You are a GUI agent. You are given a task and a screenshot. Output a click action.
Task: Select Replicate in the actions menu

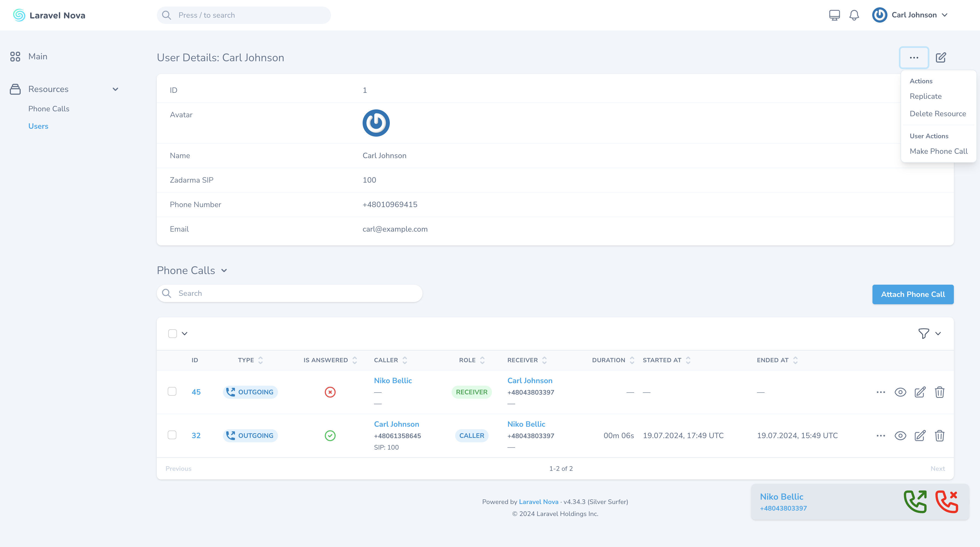[x=925, y=96]
